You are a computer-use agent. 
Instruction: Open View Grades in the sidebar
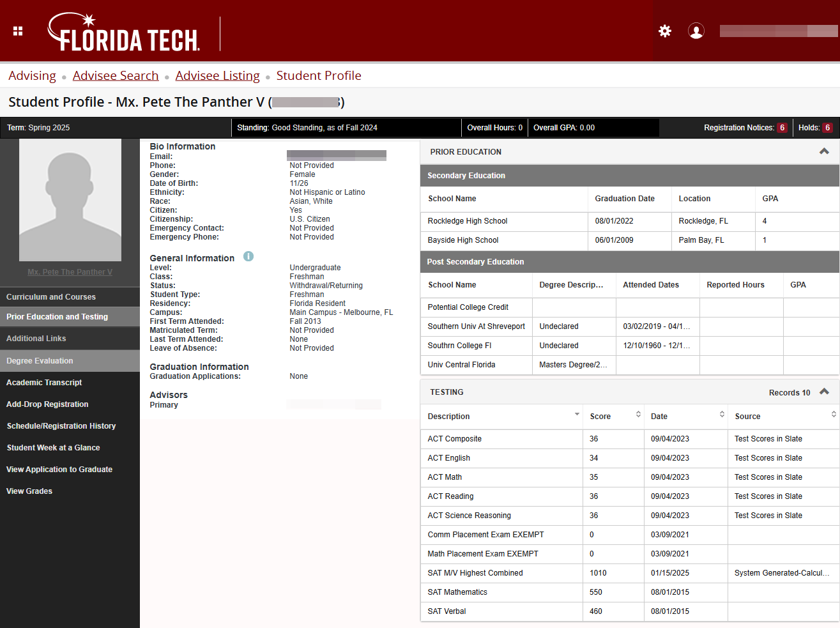[x=29, y=491]
